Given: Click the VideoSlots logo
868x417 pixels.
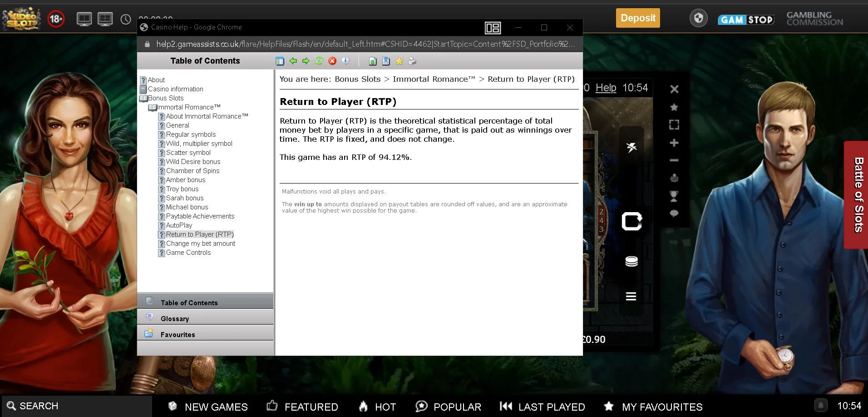Looking at the screenshot, I should tap(21, 19).
